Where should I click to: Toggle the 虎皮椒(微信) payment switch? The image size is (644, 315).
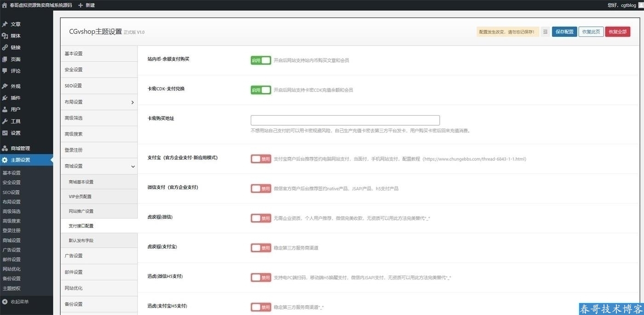(x=261, y=218)
